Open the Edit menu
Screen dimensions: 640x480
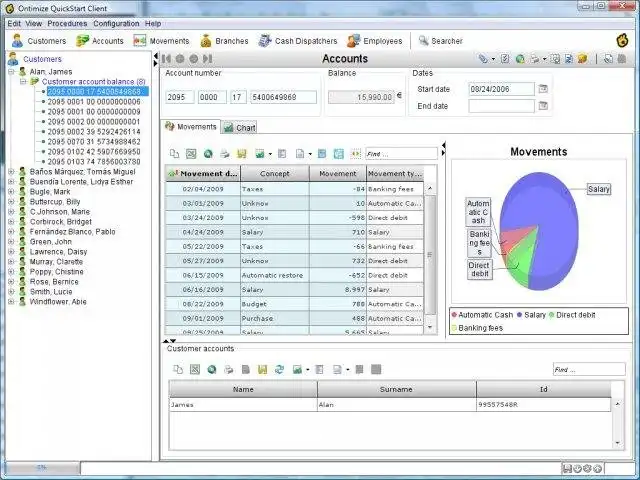pyautogui.click(x=14, y=24)
